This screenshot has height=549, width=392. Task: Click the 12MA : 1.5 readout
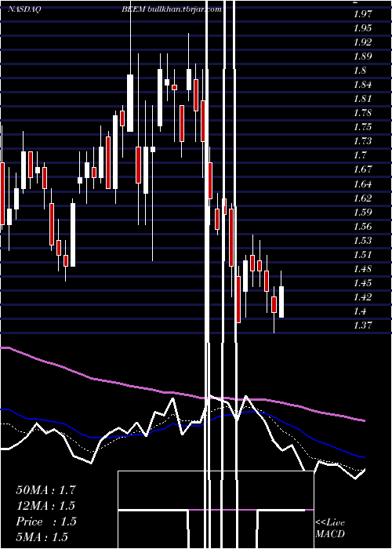[x=45, y=506]
